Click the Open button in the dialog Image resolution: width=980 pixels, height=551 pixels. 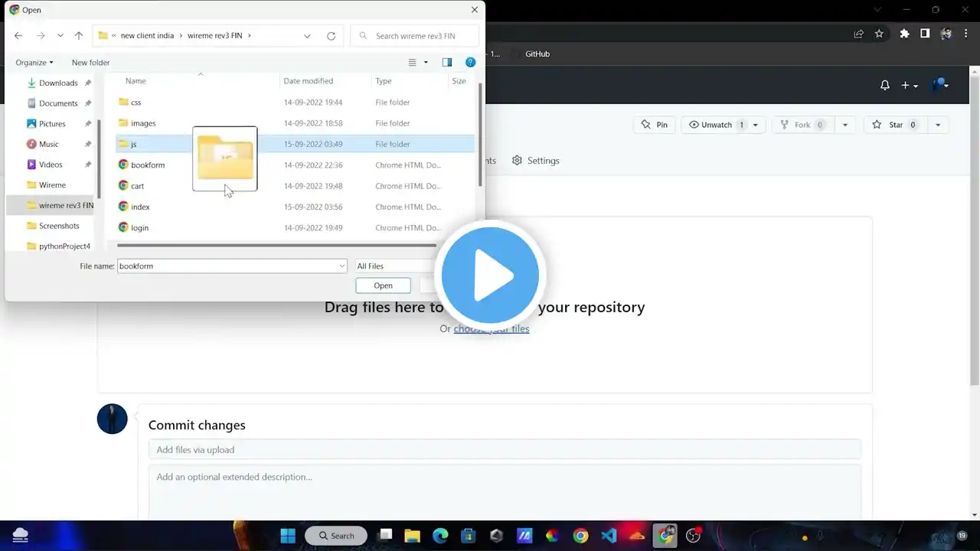(x=383, y=285)
